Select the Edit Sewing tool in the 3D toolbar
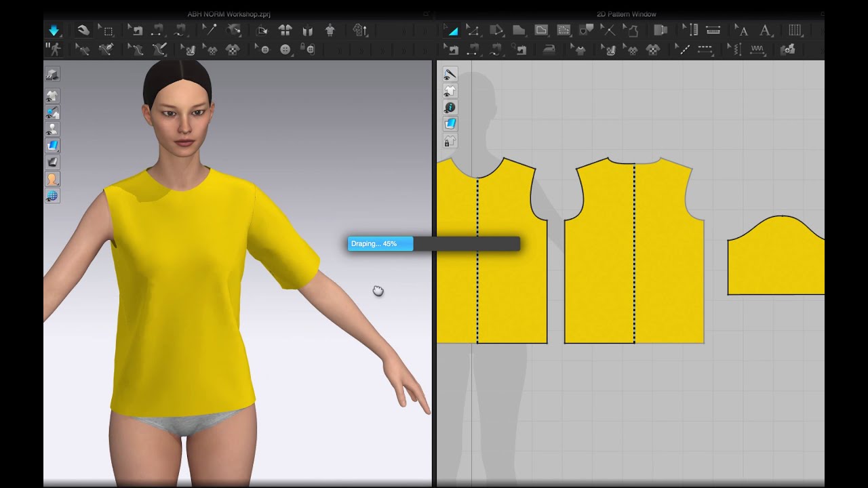Viewport: 868px width, 488px height. point(136,30)
